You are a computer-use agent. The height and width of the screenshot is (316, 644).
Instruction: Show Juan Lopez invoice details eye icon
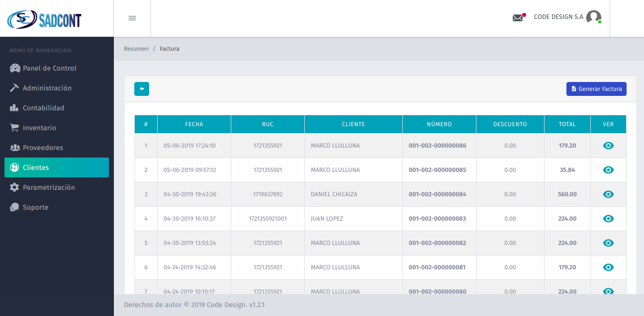point(608,219)
